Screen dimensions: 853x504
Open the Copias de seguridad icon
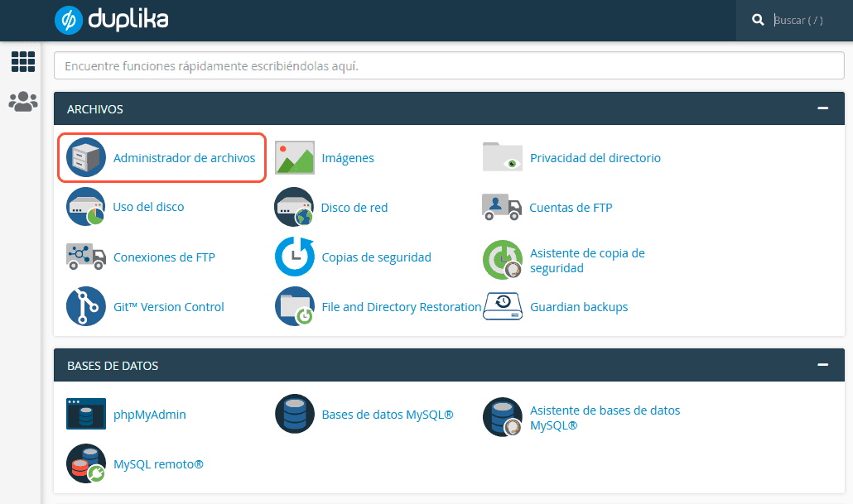click(x=295, y=257)
